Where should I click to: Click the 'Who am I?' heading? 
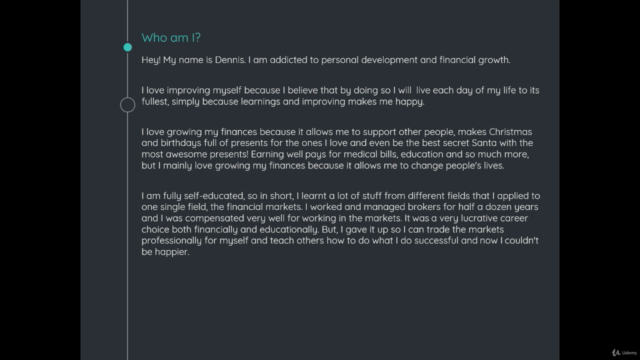point(171,38)
